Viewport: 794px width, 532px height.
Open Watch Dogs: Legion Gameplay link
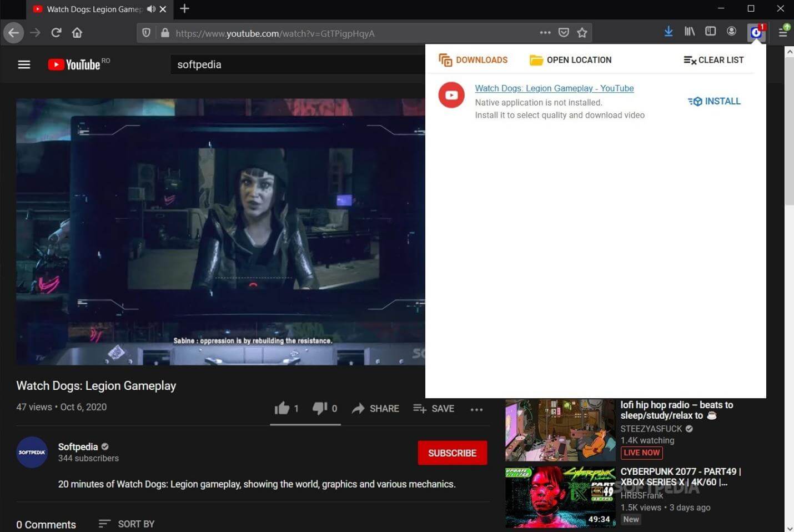pyautogui.click(x=554, y=88)
